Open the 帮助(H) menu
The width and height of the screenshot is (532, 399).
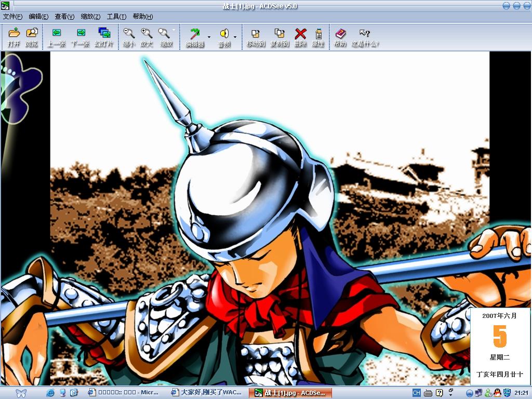click(x=143, y=16)
